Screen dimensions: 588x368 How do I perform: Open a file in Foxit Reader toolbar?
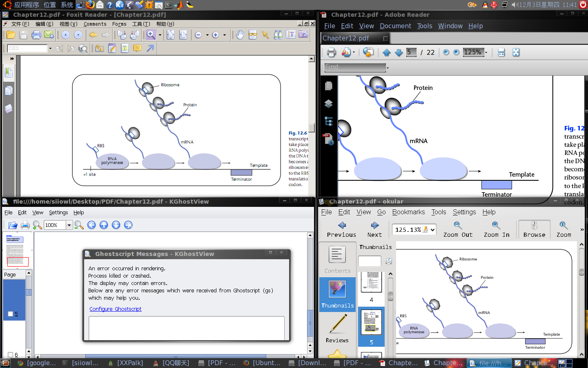(x=11, y=35)
